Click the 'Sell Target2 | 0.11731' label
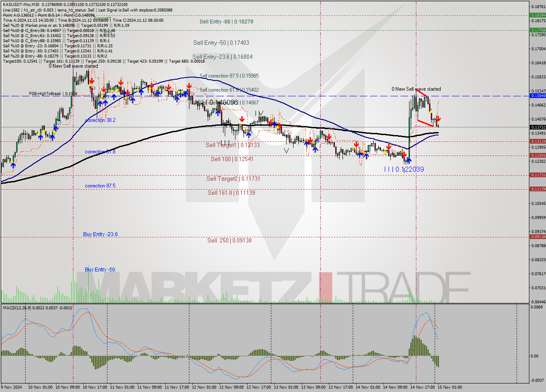Image resolution: width=546 pixels, height=392 pixels. (233, 179)
